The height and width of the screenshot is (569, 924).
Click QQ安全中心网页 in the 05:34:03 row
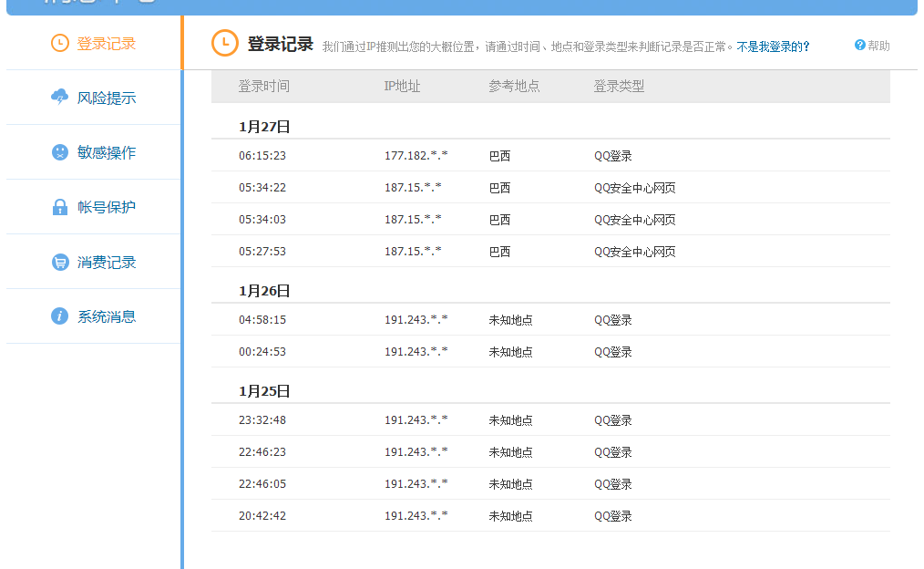pyautogui.click(x=634, y=220)
